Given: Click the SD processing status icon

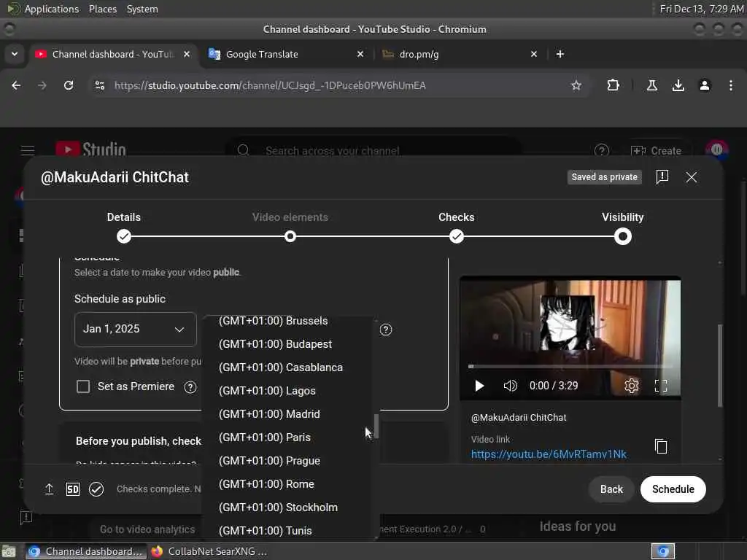Looking at the screenshot, I should click(72, 489).
